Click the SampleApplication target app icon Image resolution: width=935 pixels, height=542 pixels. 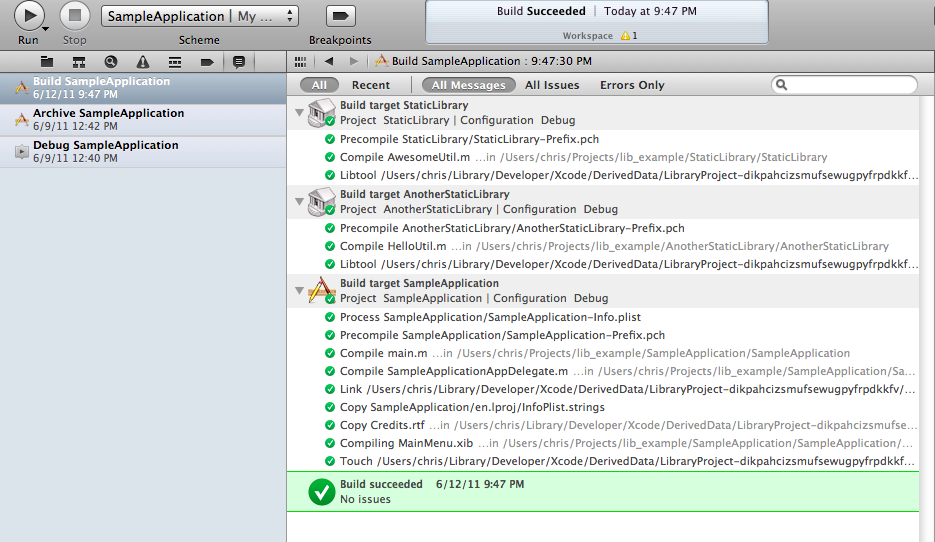coord(321,290)
